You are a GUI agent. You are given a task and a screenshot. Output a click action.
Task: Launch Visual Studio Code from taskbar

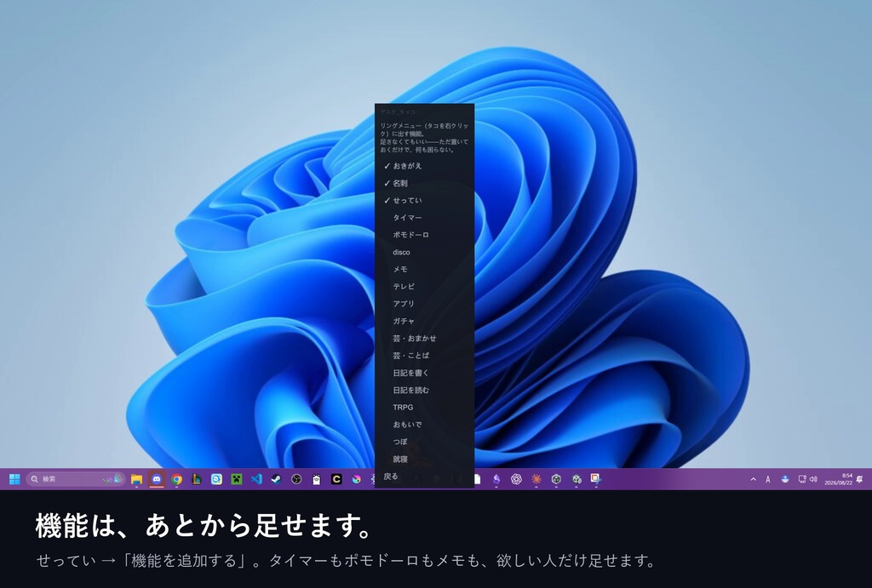[256, 479]
